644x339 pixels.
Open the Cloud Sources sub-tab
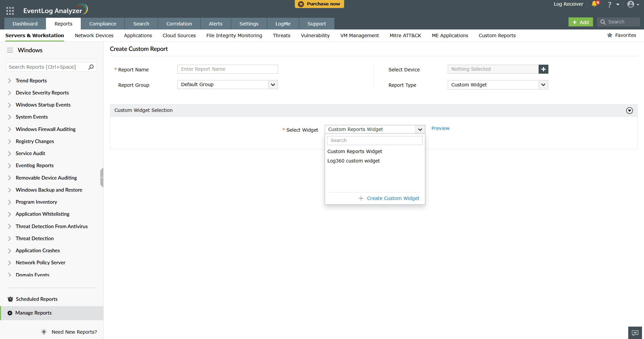(x=179, y=36)
